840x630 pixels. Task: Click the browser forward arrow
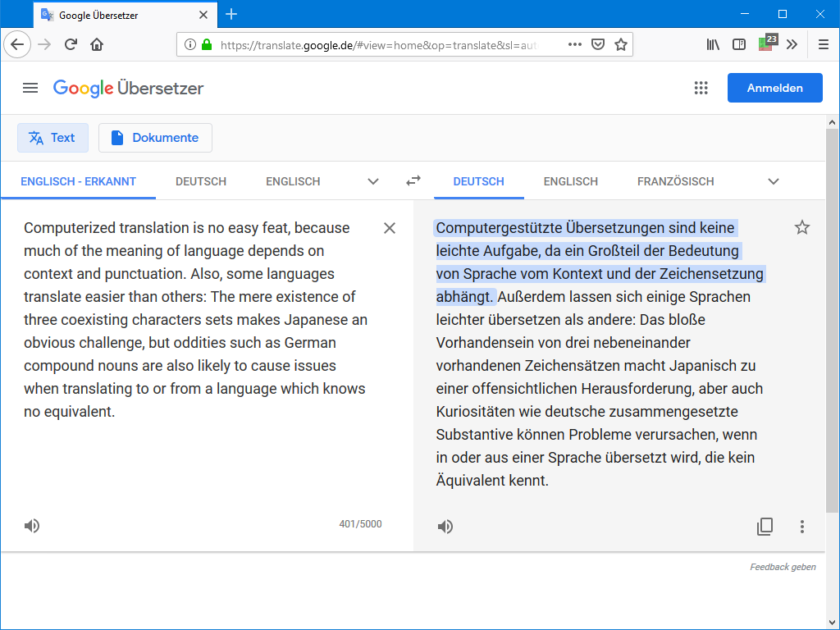click(44, 44)
